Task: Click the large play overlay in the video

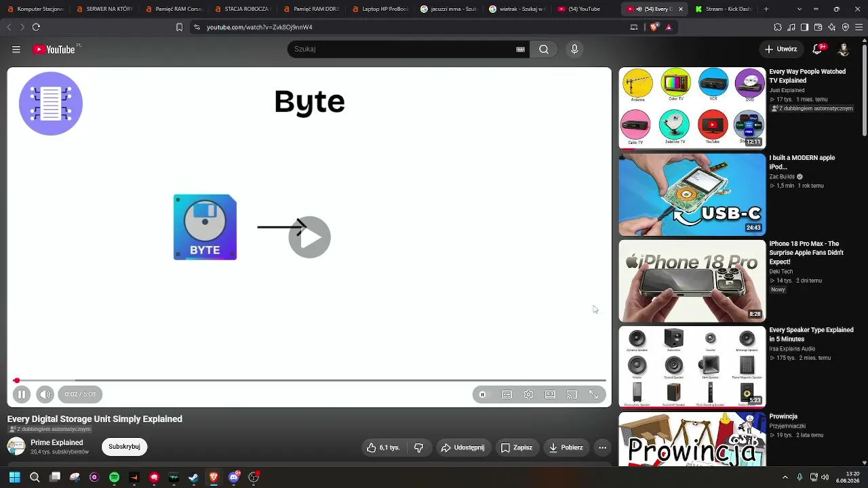Action: [x=309, y=237]
